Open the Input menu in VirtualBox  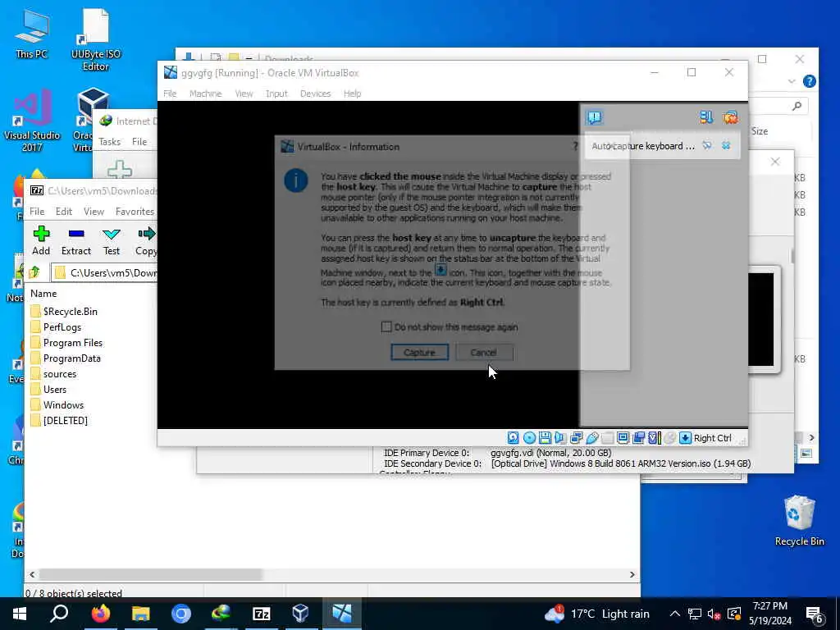click(276, 94)
